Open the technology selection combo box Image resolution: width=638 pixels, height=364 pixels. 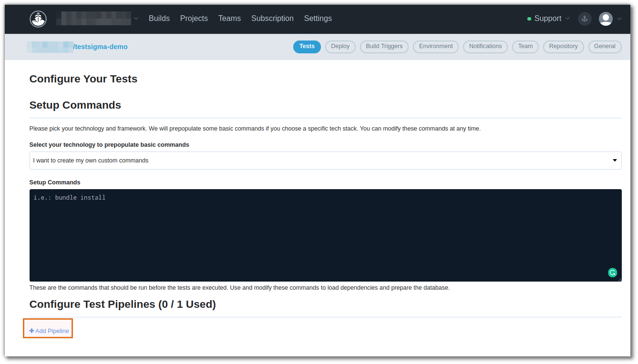[326, 160]
